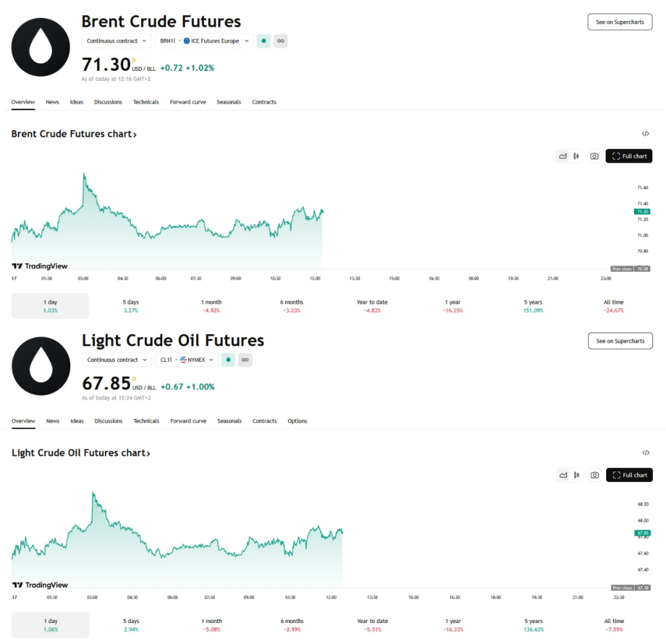Click the Brent See on Supercharts button
The height and width of the screenshot is (644, 666).
[x=619, y=22]
